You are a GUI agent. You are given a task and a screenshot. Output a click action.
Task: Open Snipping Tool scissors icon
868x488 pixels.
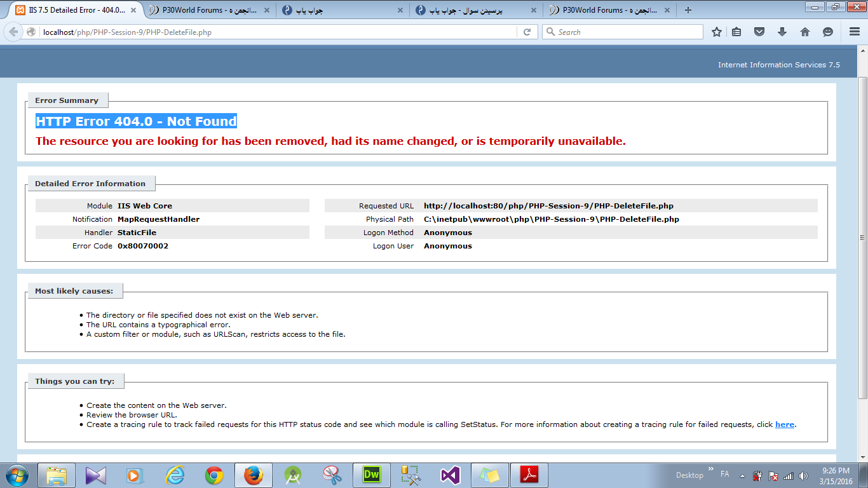coord(332,475)
